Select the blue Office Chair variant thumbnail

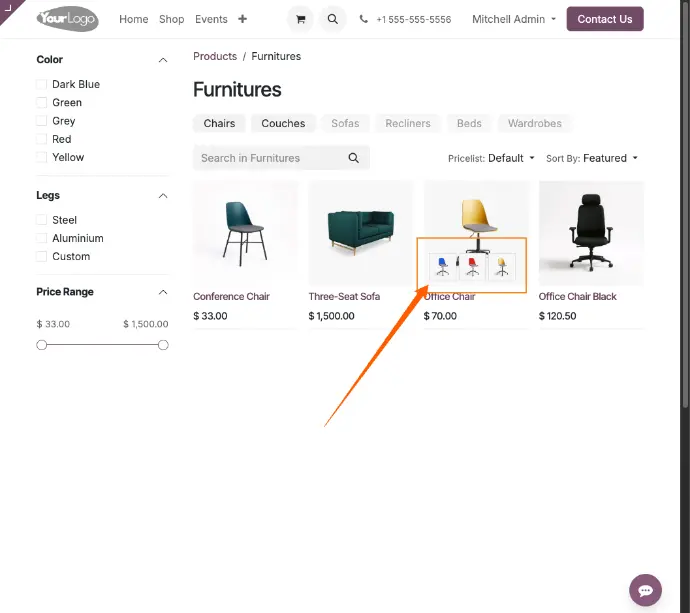tap(443, 267)
